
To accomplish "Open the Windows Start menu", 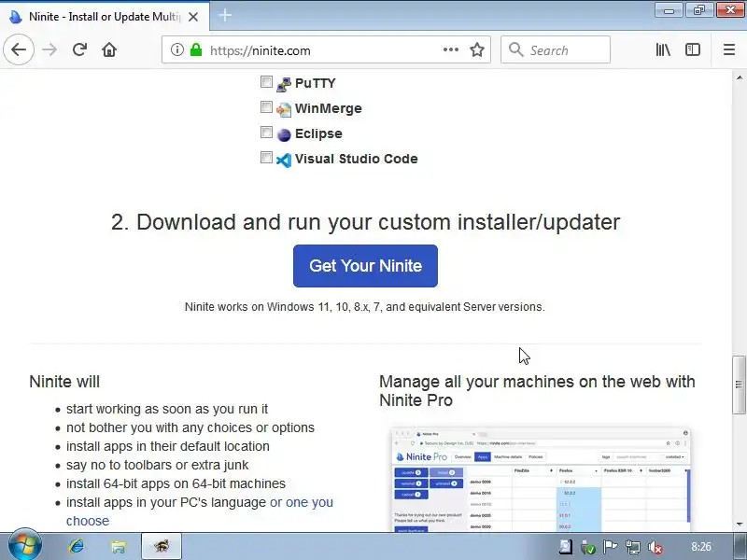I will pyautogui.click(x=24, y=546).
